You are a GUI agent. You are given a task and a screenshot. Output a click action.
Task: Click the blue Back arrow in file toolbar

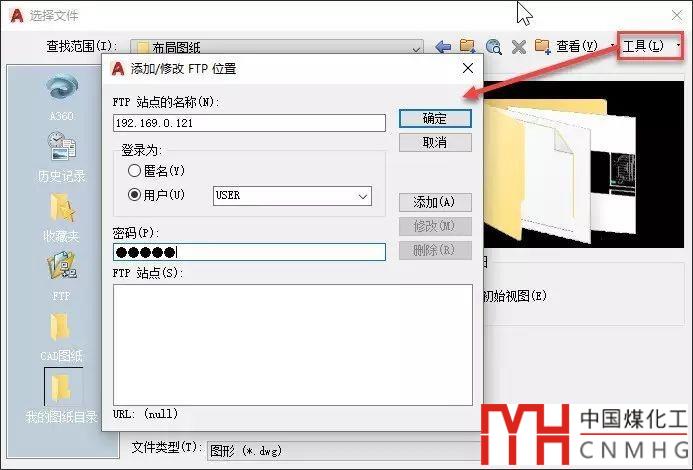tap(443, 46)
